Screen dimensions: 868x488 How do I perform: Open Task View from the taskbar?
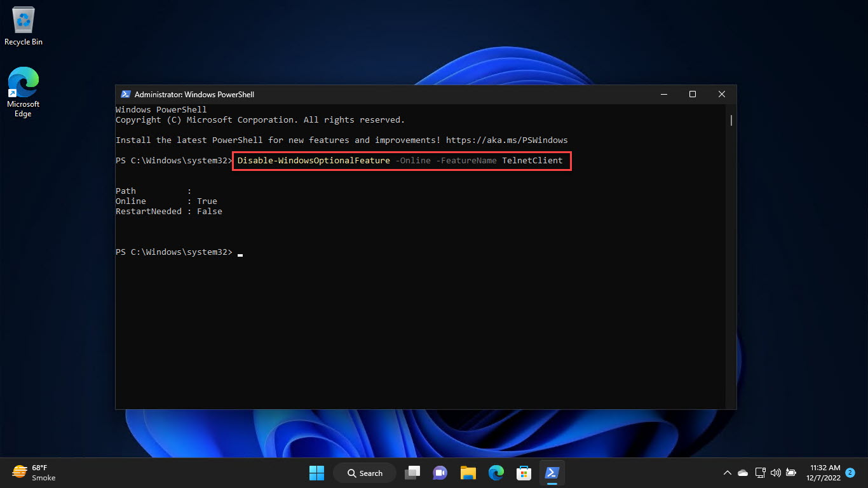pos(412,473)
